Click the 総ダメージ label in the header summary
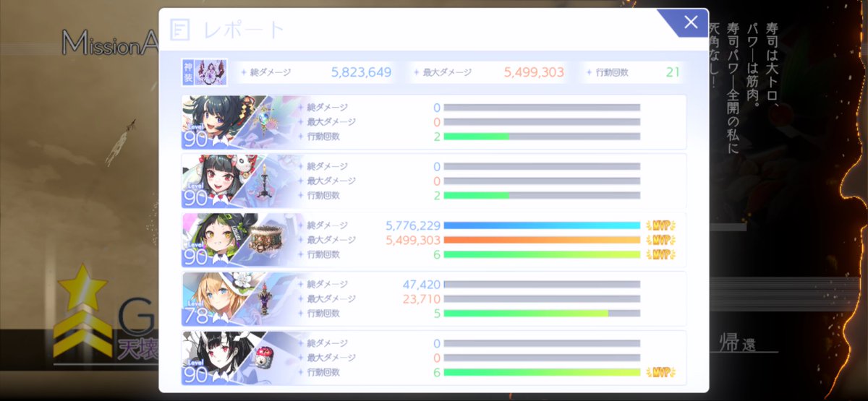868x401 pixels. 269,72
